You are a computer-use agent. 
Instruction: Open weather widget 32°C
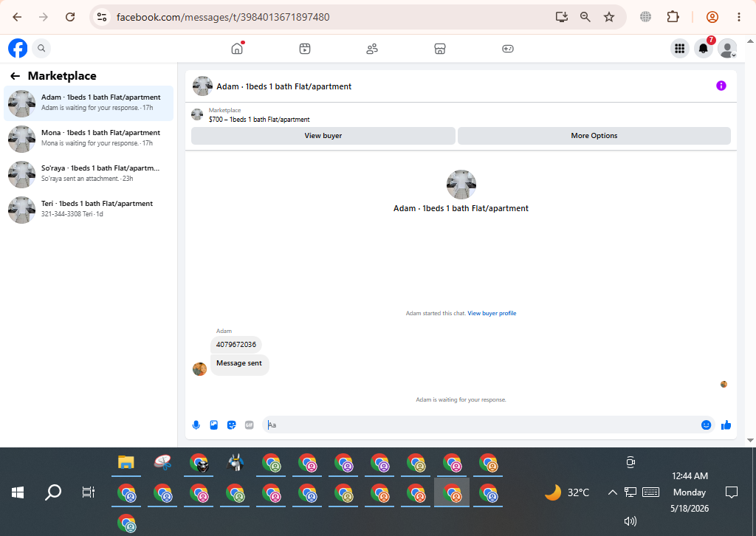[x=567, y=492]
